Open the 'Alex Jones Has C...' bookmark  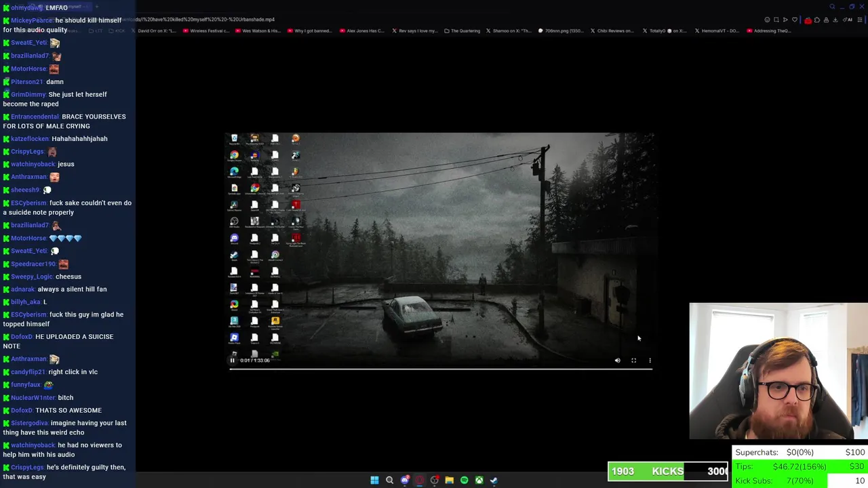coord(362,30)
